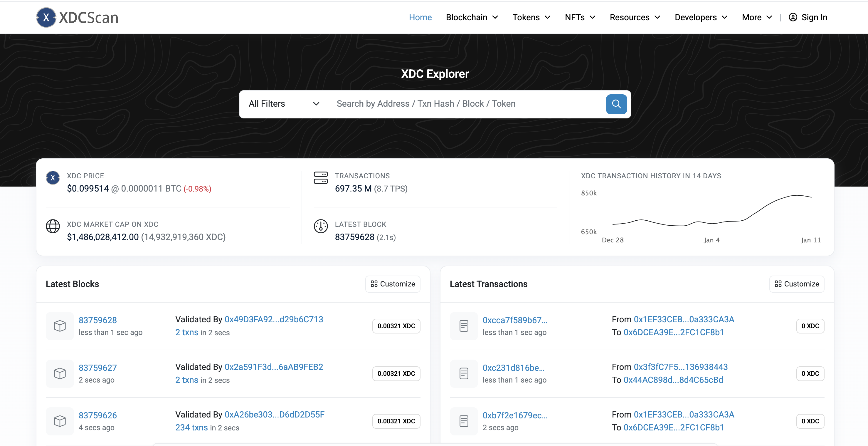Click the globe icon beside market cap

(x=53, y=226)
